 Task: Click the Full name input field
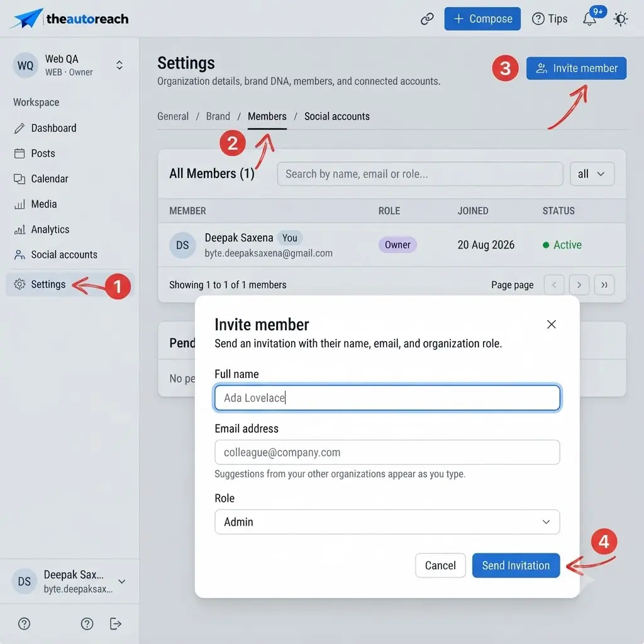tap(387, 397)
